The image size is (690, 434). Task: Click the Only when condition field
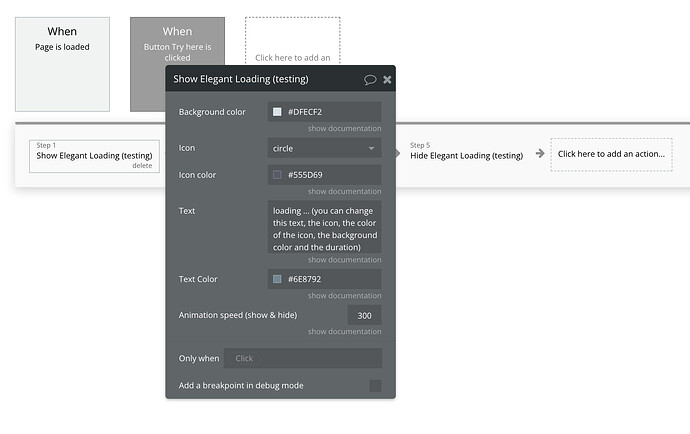[x=303, y=358]
